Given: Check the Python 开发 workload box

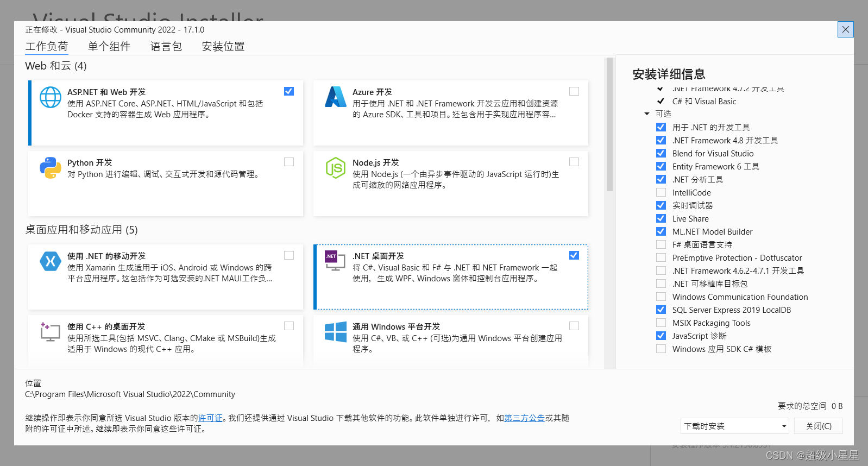Looking at the screenshot, I should point(289,162).
